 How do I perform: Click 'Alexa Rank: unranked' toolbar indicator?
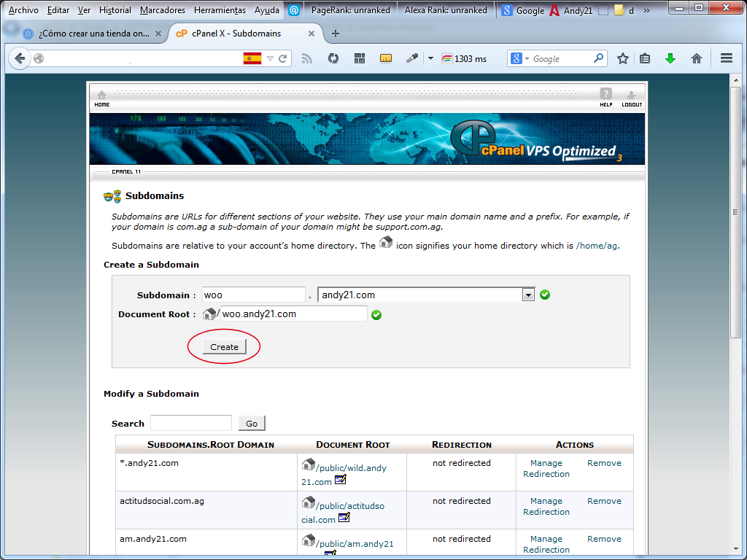tap(446, 10)
